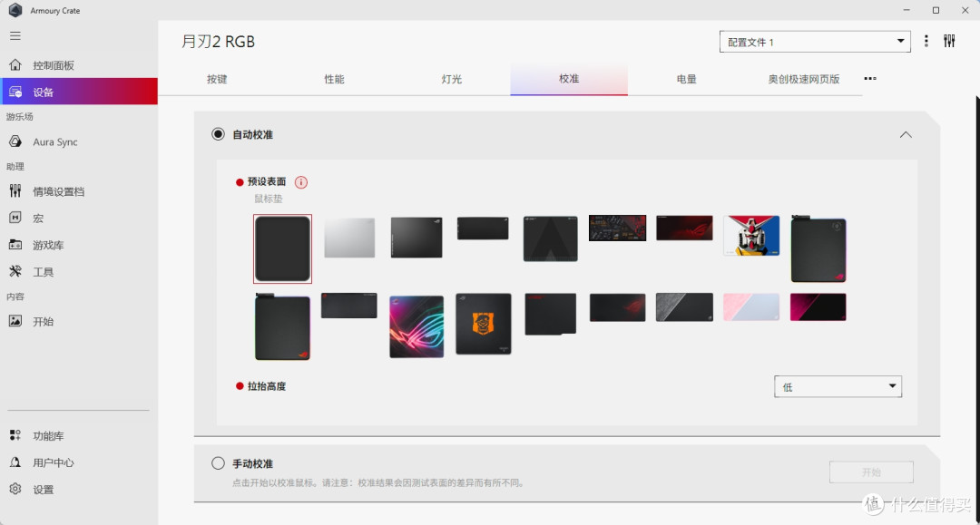Viewport: 980px width, 525px height.
Task: Click the 宏 macro icon
Action: (x=15, y=218)
